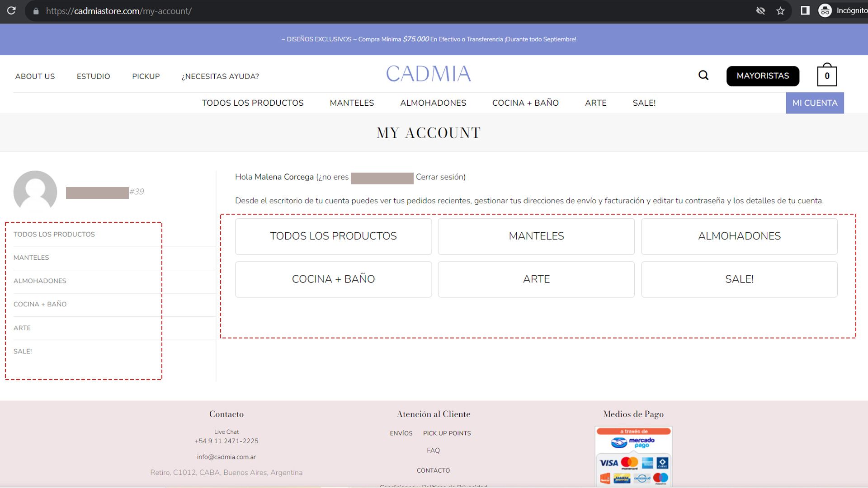
Task: Open COCINA + BAÑO in sidebar
Action: pos(40,304)
